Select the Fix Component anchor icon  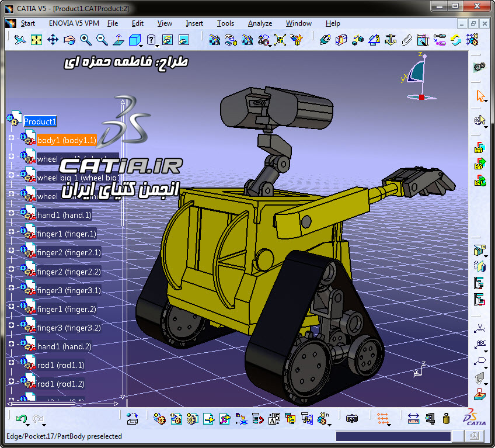point(391,40)
